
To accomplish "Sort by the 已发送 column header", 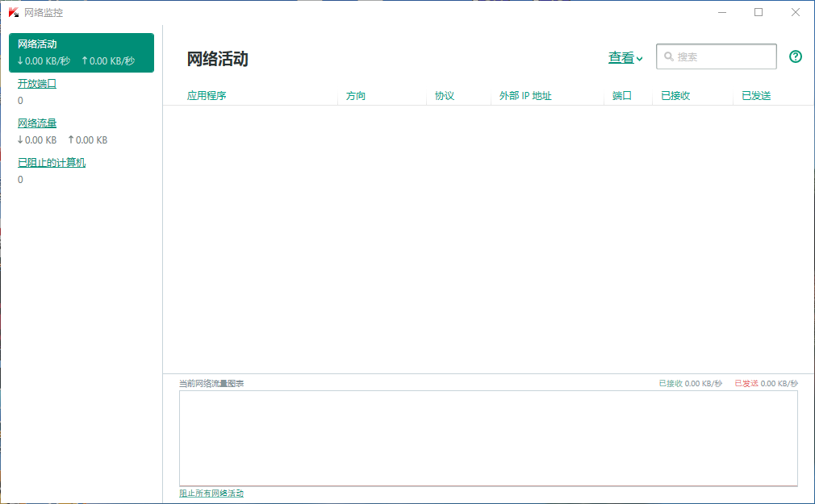I will [x=756, y=96].
